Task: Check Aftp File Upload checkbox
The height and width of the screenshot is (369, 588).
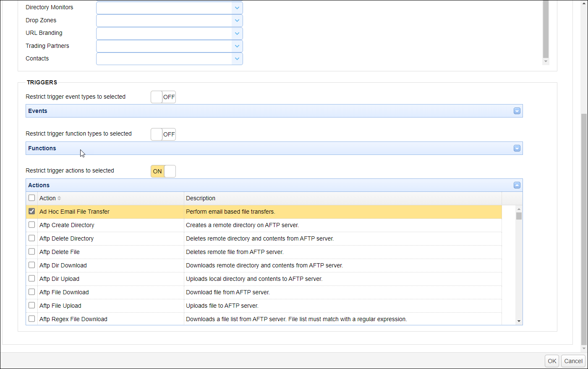Action: coord(31,305)
